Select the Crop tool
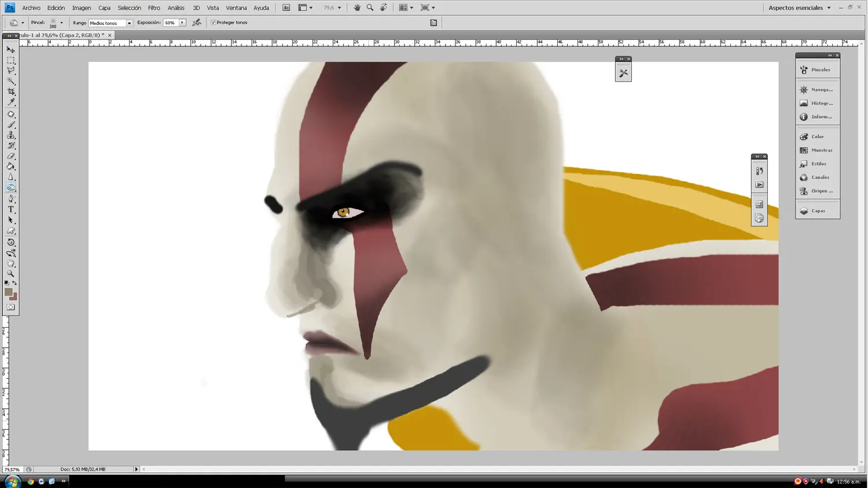The image size is (868, 488). coord(10,91)
